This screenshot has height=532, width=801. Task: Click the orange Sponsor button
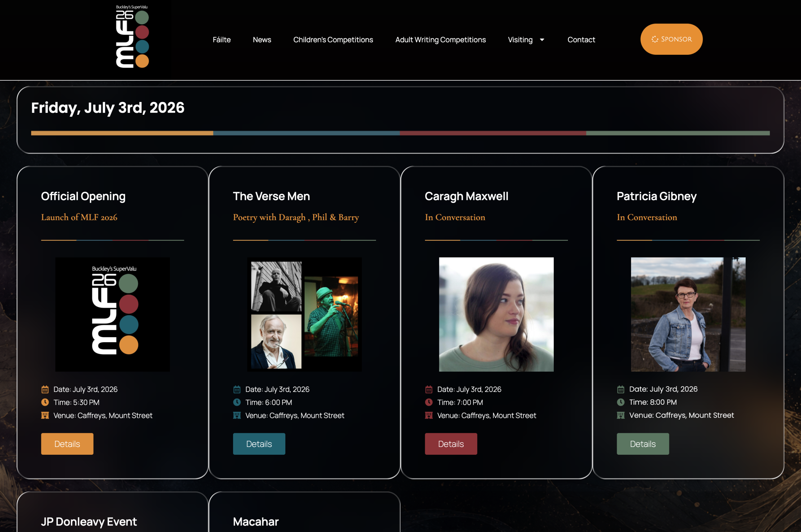pyautogui.click(x=671, y=39)
